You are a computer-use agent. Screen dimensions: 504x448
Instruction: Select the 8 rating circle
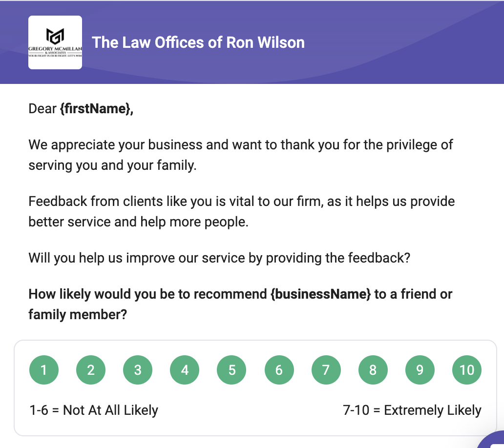[x=373, y=370]
